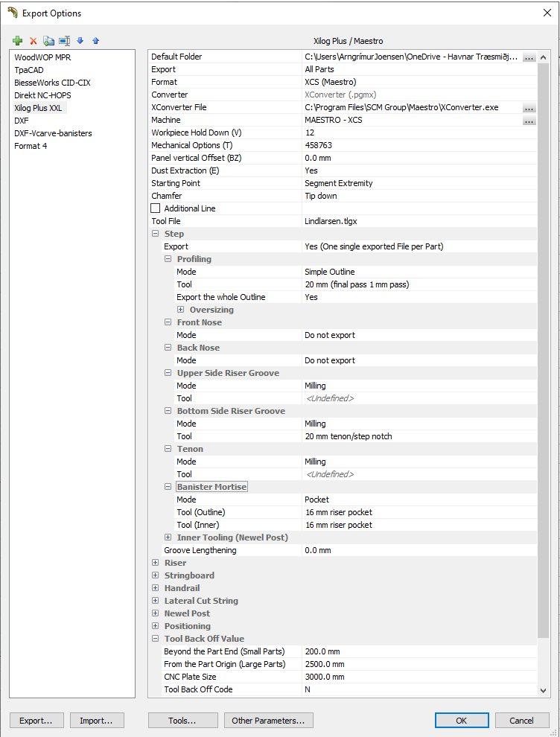Expand the Handrail section
The width and height of the screenshot is (560, 737).
155,588
